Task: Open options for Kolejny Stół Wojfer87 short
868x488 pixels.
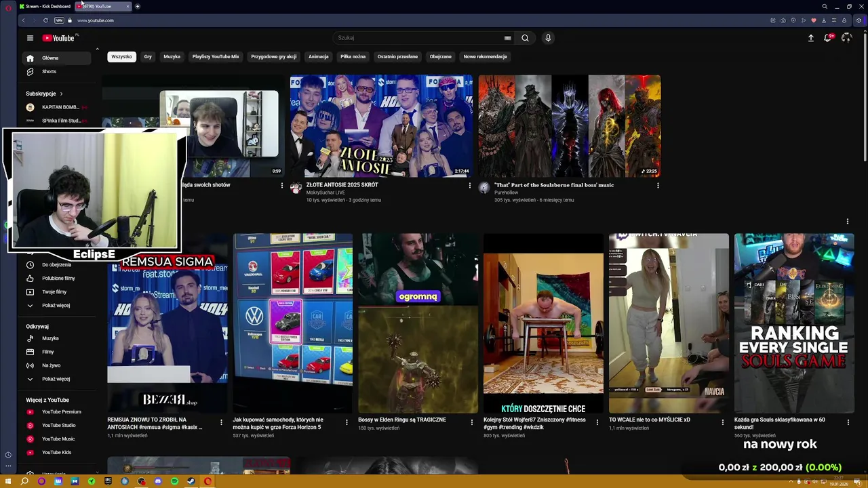Action: click(597, 422)
